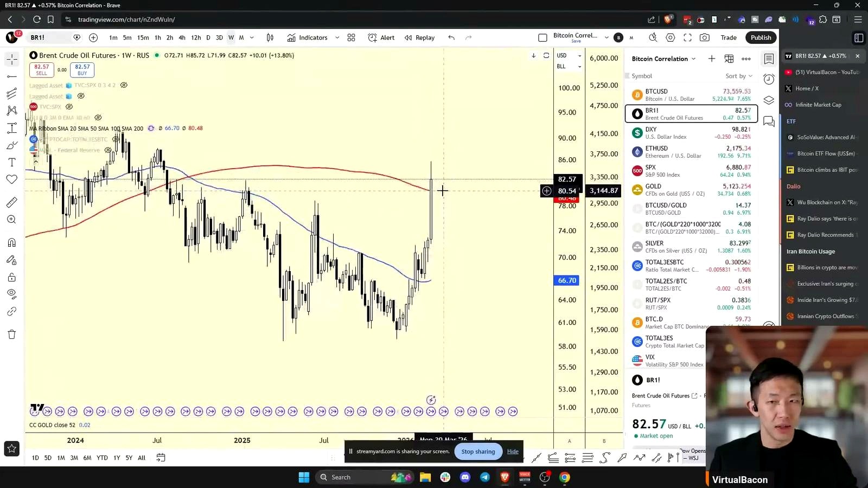Toggle the stay in drawing mode pencil

point(12,260)
